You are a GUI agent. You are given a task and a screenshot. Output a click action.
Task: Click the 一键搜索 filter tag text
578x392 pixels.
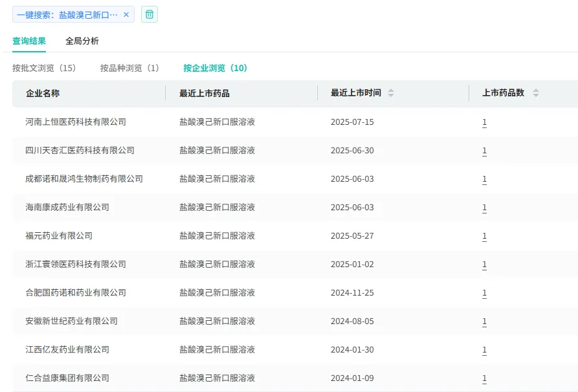67,15
